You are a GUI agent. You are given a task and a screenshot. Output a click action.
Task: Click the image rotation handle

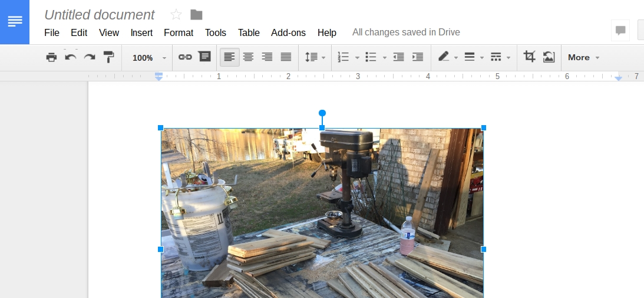pos(322,113)
